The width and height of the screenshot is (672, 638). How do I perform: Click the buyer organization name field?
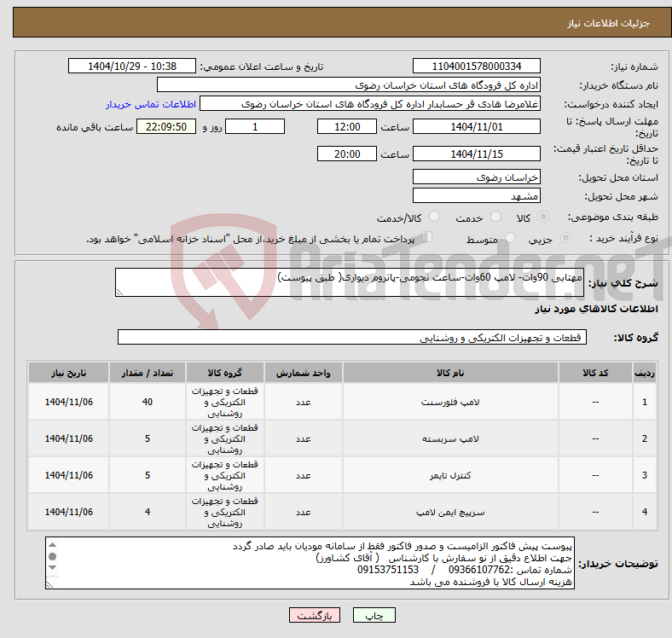point(349,85)
